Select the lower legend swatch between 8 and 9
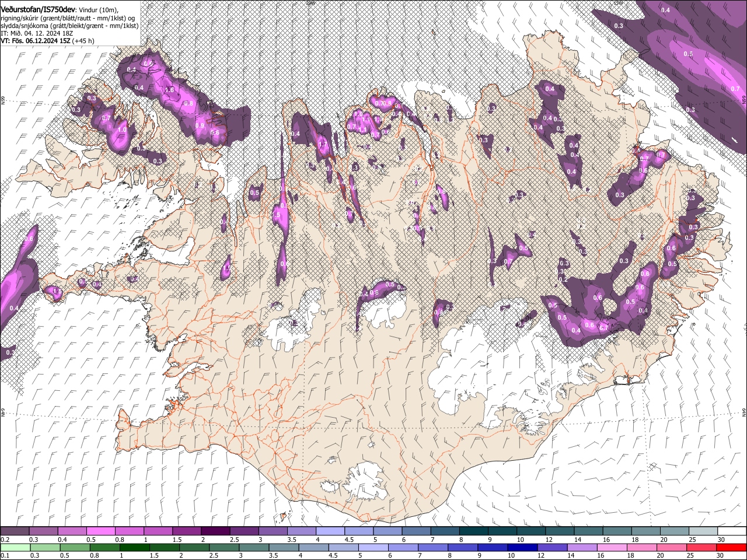 [463, 547]
